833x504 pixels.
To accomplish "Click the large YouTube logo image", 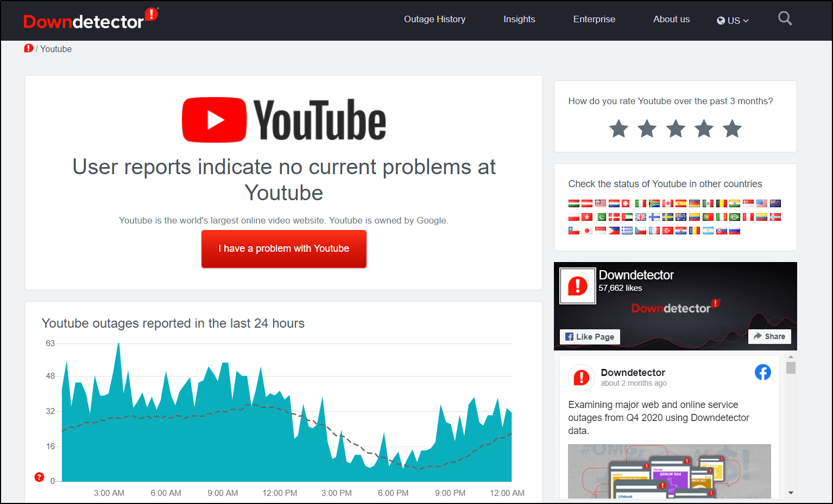I will point(284,120).
